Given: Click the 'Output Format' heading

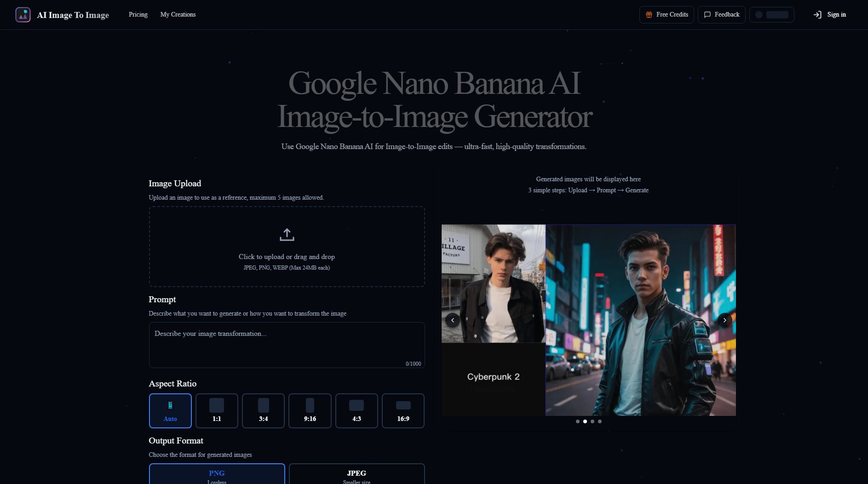Looking at the screenshot, I should pos(176,441).
